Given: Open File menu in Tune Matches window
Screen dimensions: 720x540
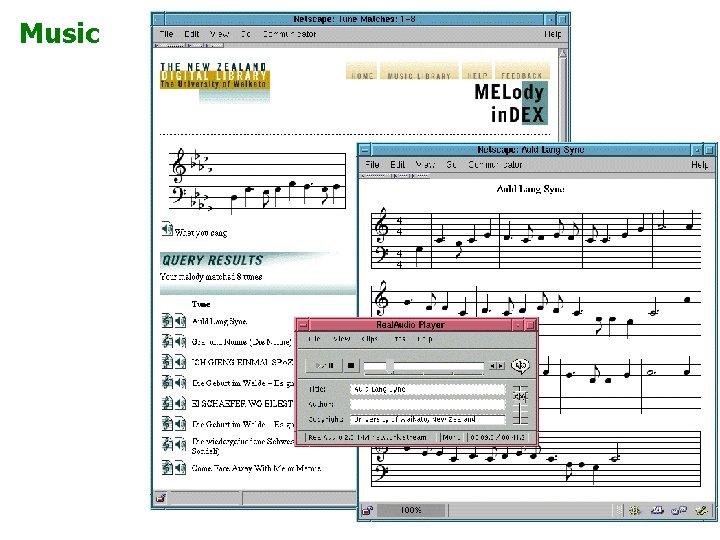Looking at the screenshot, I should tap(166, 34).
